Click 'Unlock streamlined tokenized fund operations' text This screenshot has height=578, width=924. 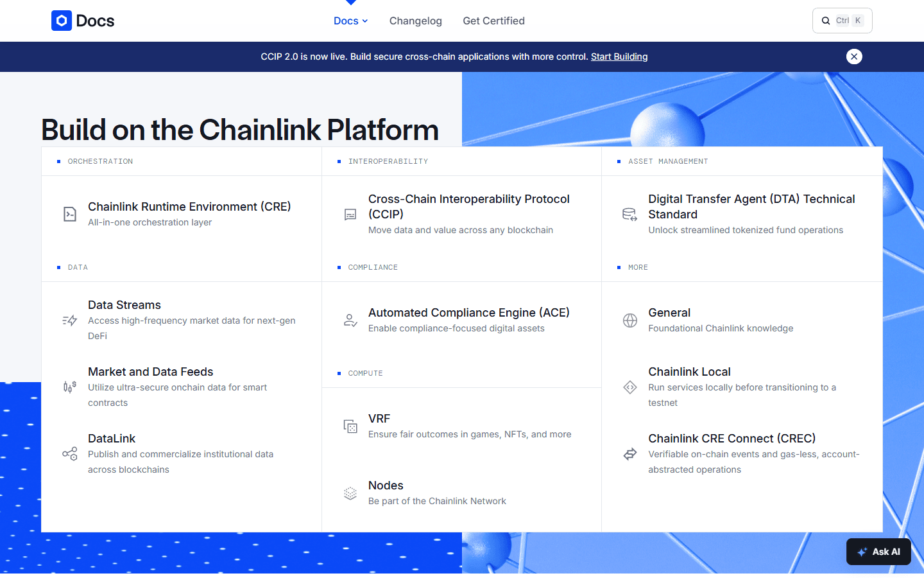pos(746,230)
